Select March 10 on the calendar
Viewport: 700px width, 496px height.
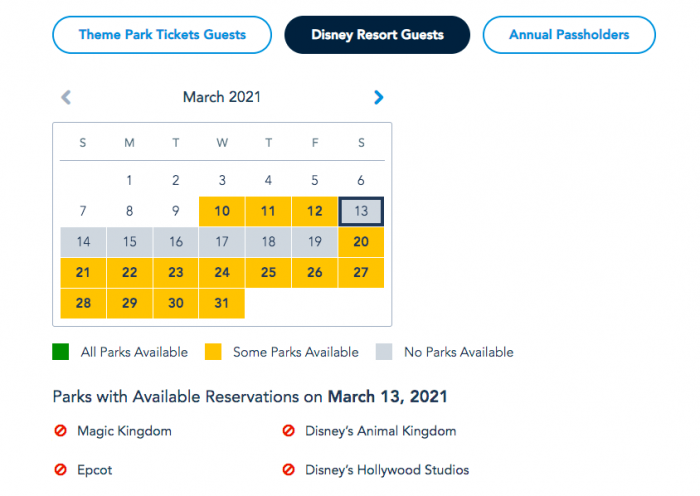click(222, 211)
